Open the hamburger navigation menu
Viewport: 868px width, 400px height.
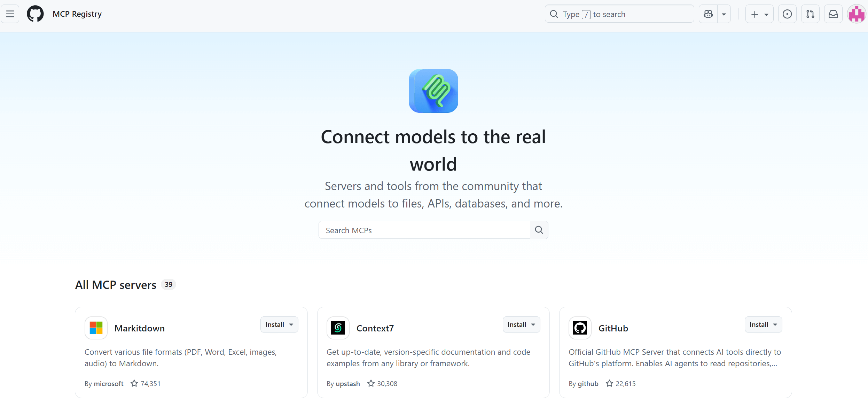pos(10,14)
